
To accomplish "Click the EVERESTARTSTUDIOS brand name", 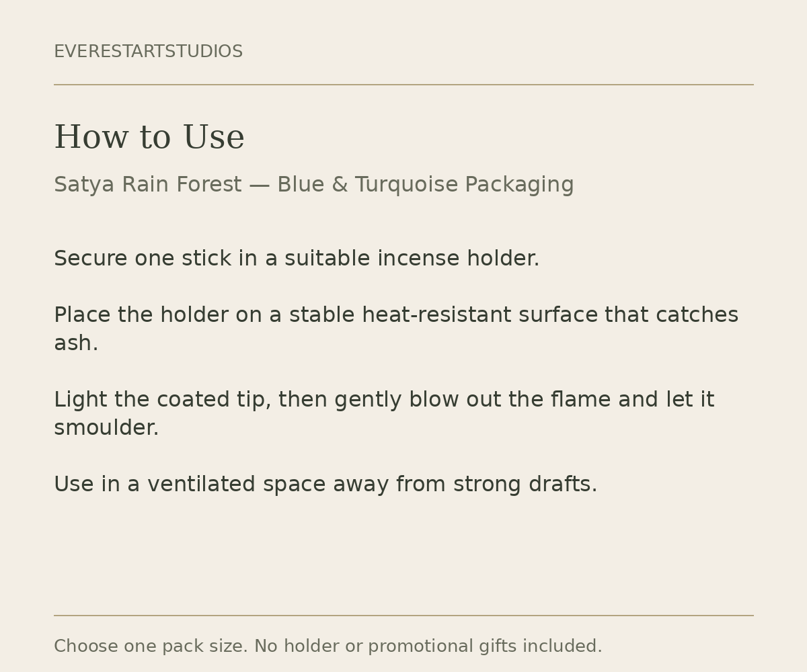I will click(148, 52).
